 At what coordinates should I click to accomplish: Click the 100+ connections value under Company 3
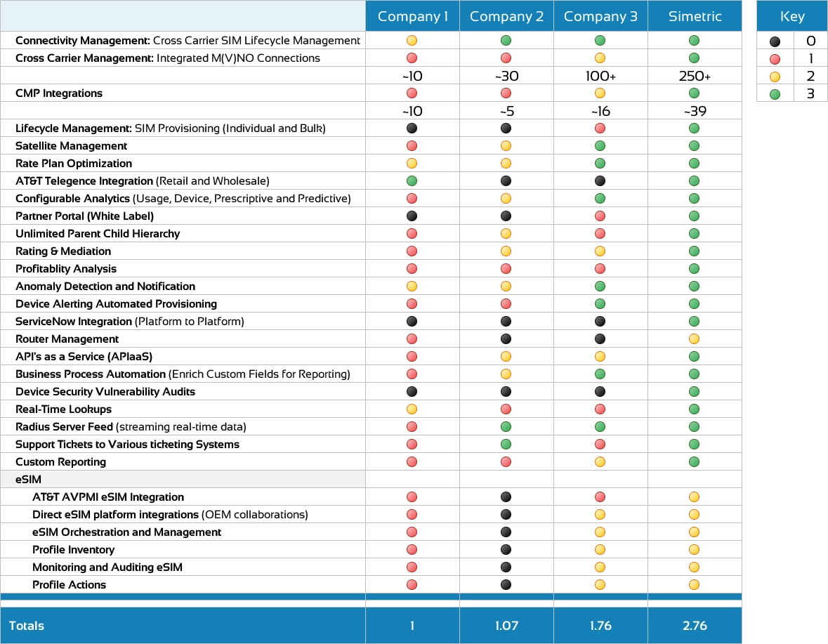(x=600, y=76)
